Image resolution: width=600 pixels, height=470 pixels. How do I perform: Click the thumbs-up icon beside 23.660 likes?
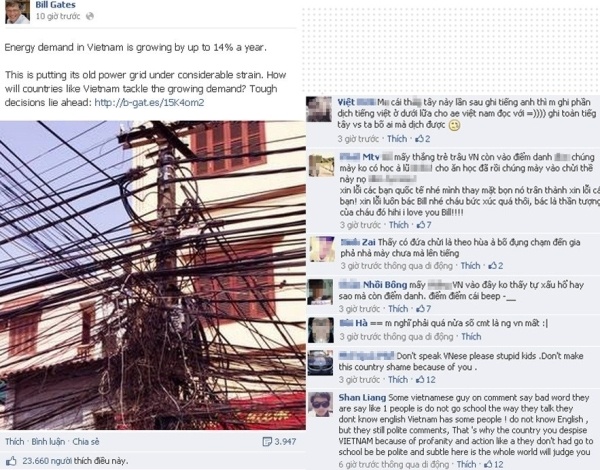coord(11,461)
